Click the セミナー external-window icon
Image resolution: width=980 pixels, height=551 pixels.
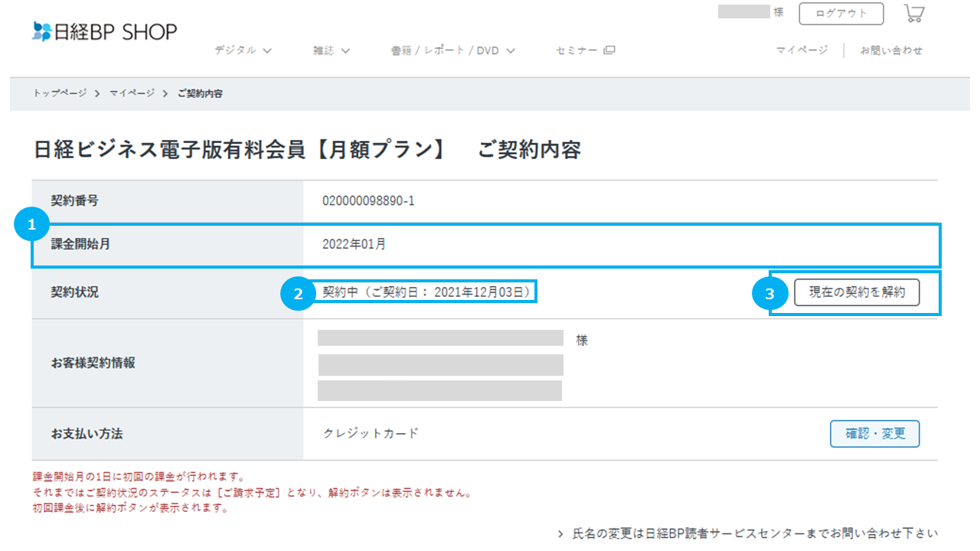pyautogui.click(x=609, y=51)
